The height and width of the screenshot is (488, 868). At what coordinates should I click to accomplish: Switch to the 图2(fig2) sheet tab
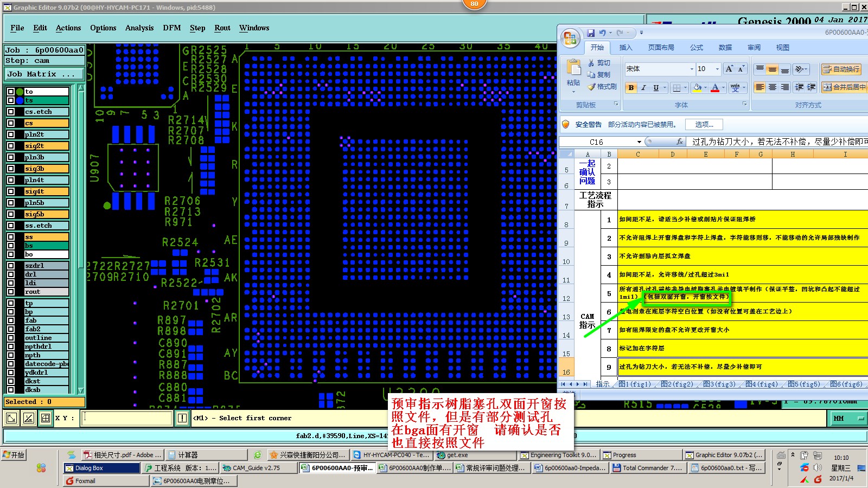(x=676, y=384)
